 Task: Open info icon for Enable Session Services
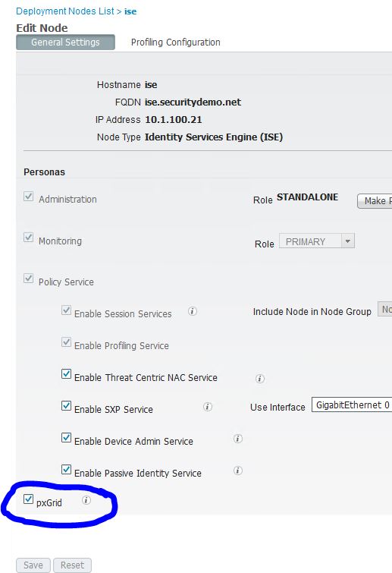tap(193, 311)
